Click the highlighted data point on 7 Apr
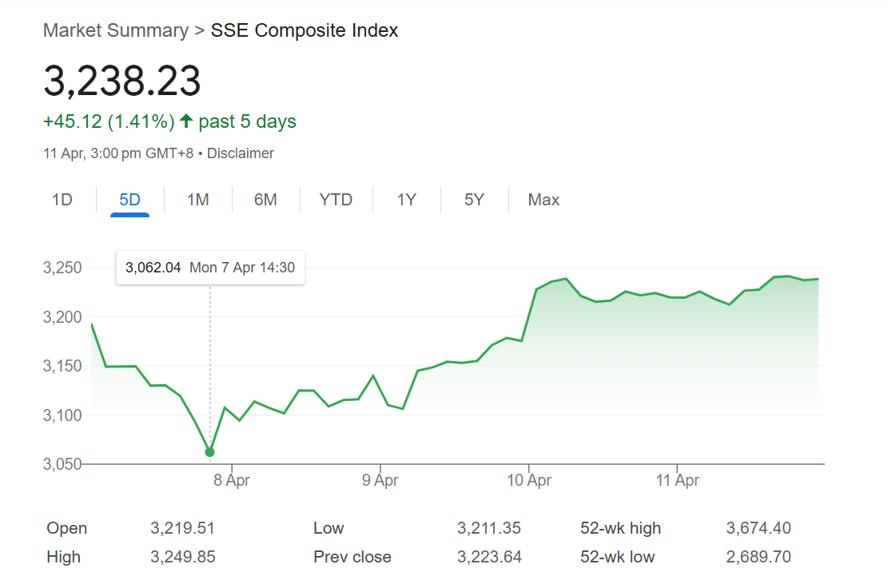888x588 pixels. [209, 451]
